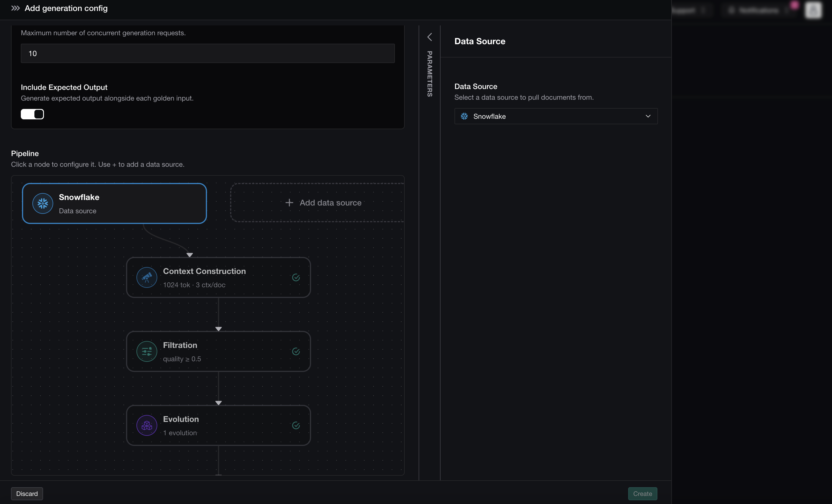Image resolution: width=832 pixels, height=504 pixels.
Task: Click the 1 evolution label
Action: 180,433
